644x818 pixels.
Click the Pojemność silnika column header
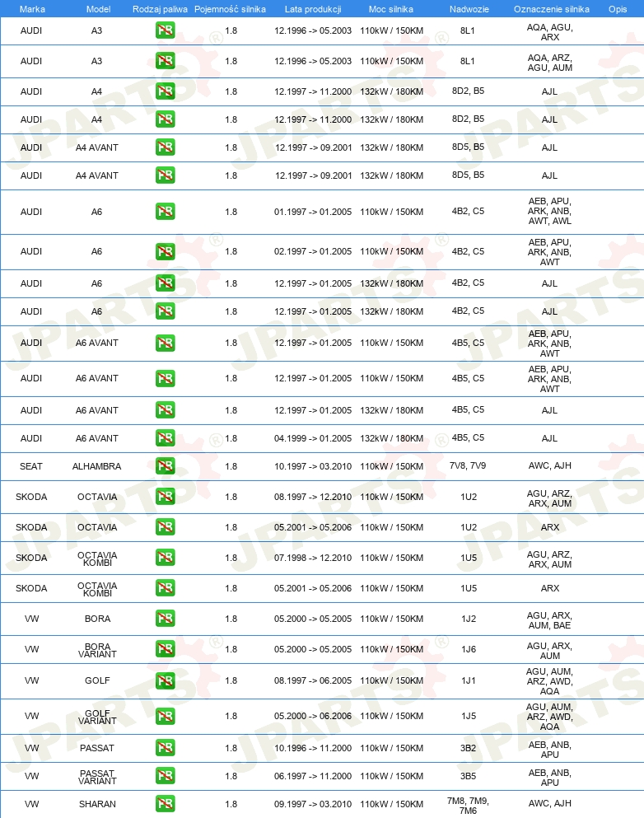pyautogui.click(x=230, y=9)
